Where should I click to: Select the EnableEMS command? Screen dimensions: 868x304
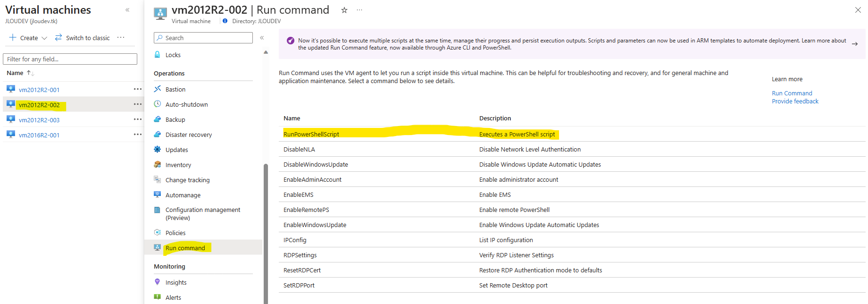298,195
